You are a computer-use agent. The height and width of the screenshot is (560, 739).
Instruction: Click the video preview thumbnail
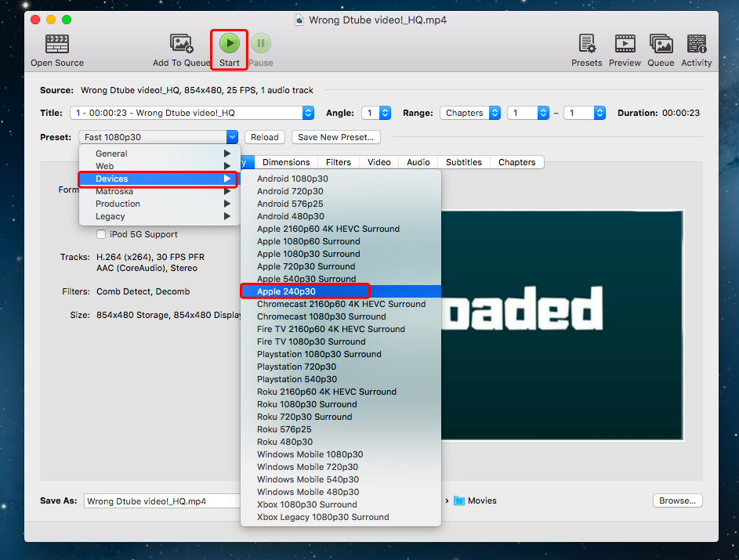[x=562, y=325]
